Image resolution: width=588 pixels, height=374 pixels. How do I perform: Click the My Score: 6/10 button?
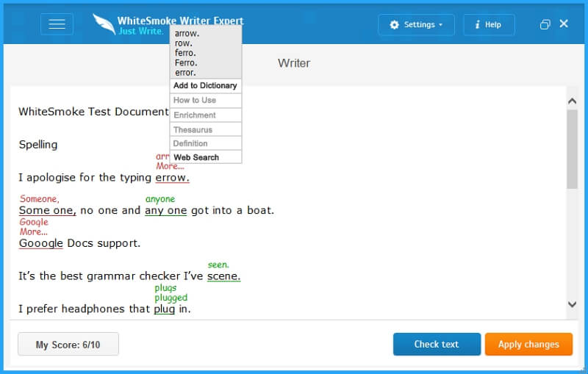pos(68,344)
